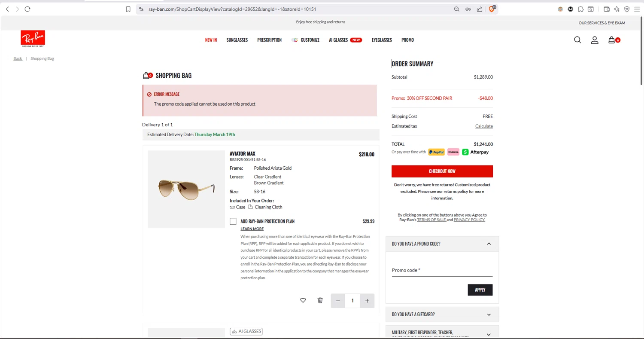Click the page vertical scrollbar
The height and width of the screenshot is (339, 644).
click(641, 51)
